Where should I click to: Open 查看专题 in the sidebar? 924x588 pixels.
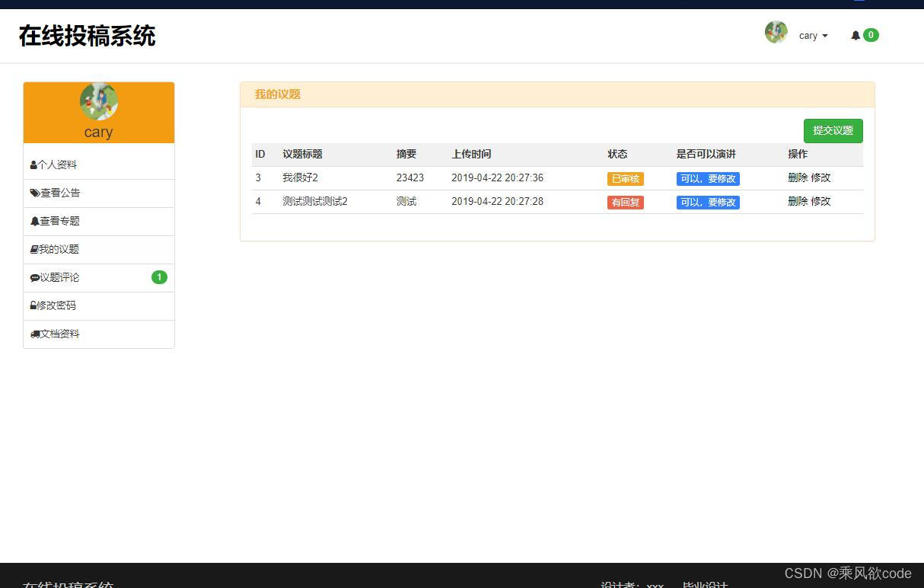[x=99, y=221]
